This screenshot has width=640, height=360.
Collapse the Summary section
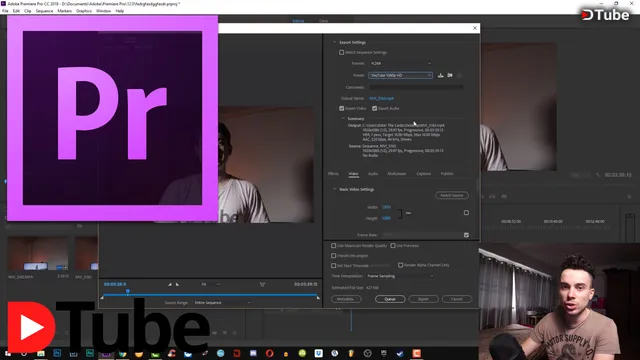[343, 118]
